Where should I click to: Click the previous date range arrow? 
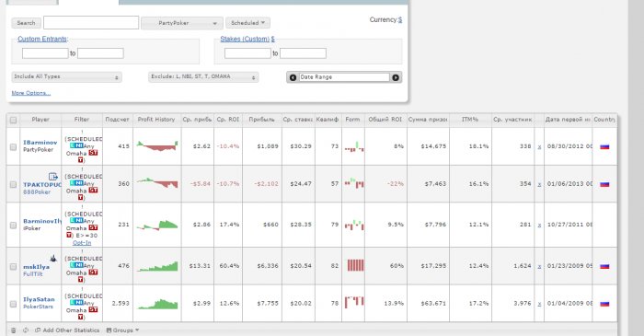click(293, 77)
